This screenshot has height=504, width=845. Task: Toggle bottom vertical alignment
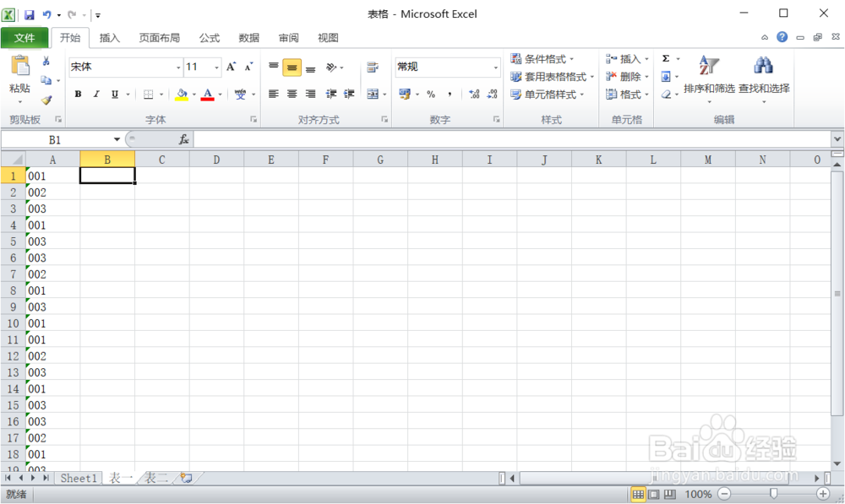click(x=310, y=68)
